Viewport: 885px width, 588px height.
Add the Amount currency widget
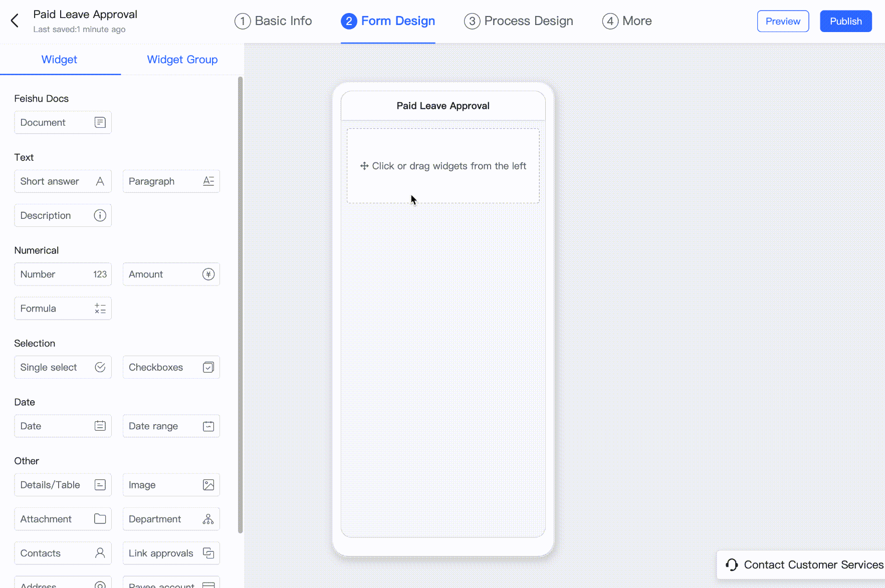[171, 274]
